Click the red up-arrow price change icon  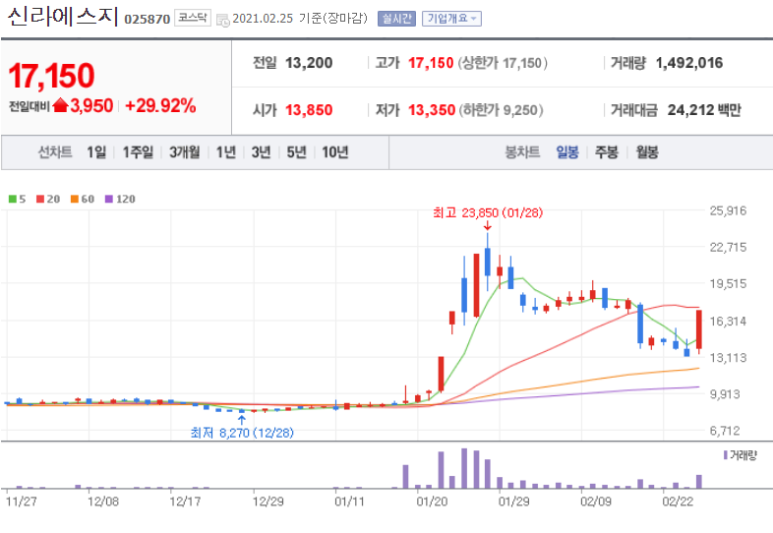click(60, 105)
